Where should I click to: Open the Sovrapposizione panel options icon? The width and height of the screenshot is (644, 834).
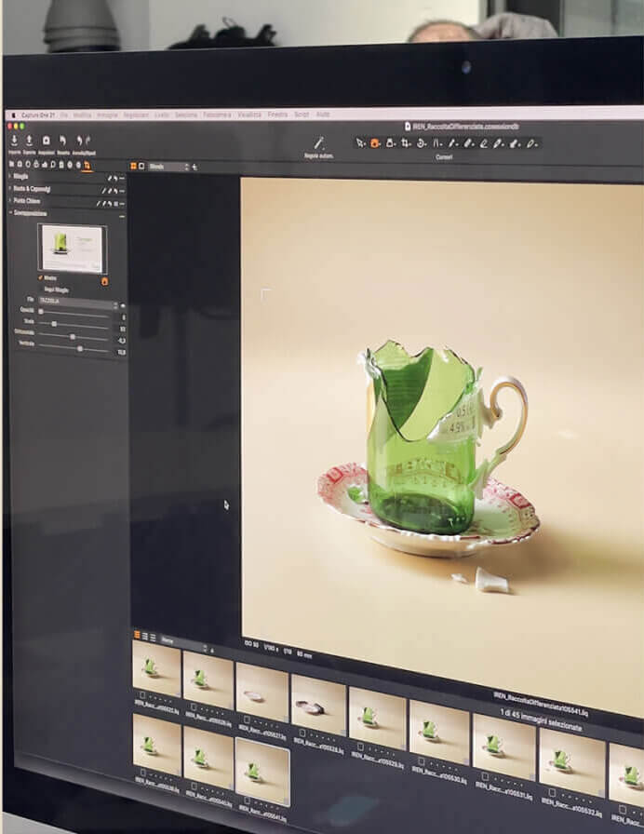(x=122, y=217)
